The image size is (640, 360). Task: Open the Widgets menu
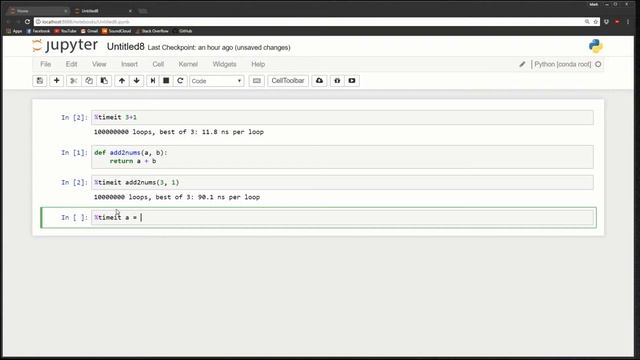click(224, 64)
